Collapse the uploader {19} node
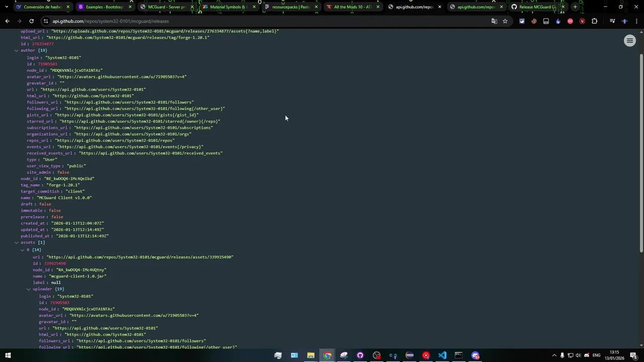Screen dimensions: 644x362 29,289
